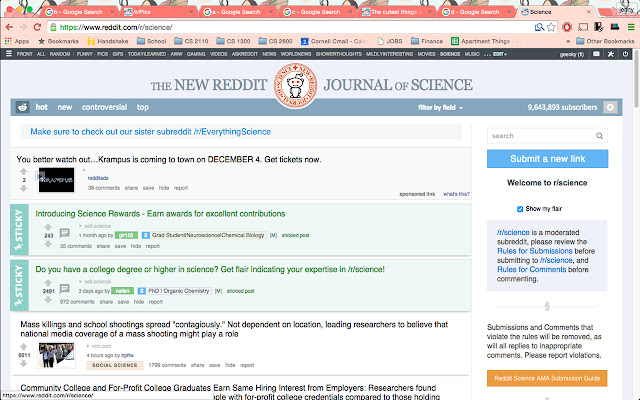This screenshot has width=640, height=400.
Task: Upvote the Introducing Science Rewards post
Action: (48, 227)
